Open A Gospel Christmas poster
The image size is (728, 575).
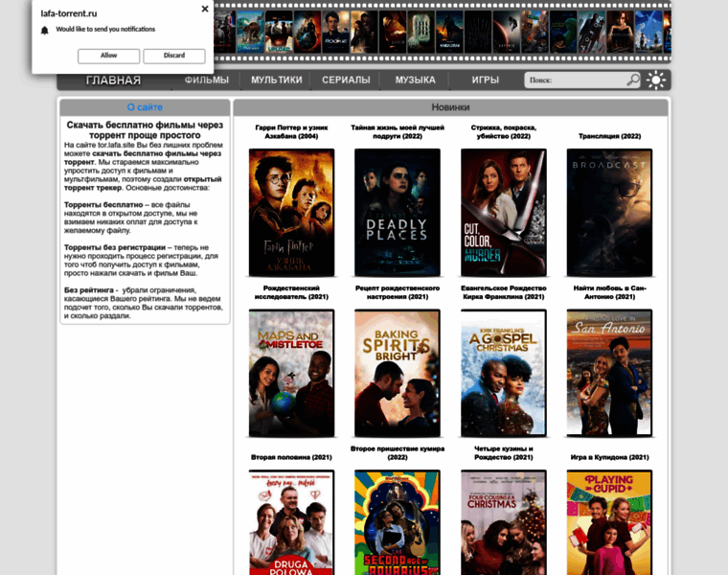click(504, 374)
